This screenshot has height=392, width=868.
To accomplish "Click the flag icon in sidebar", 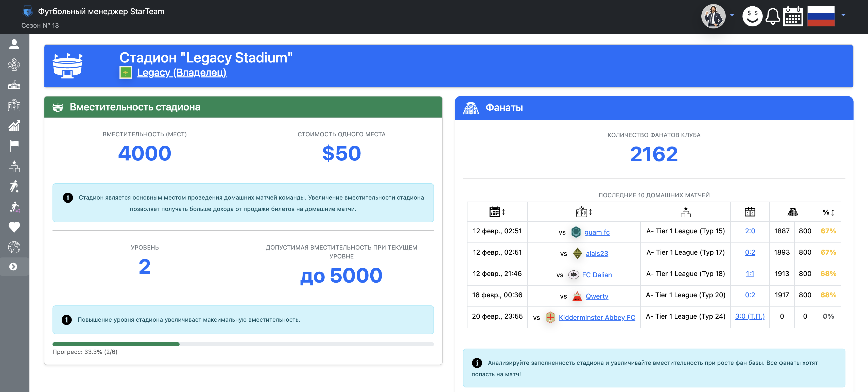I will [14, 146].
